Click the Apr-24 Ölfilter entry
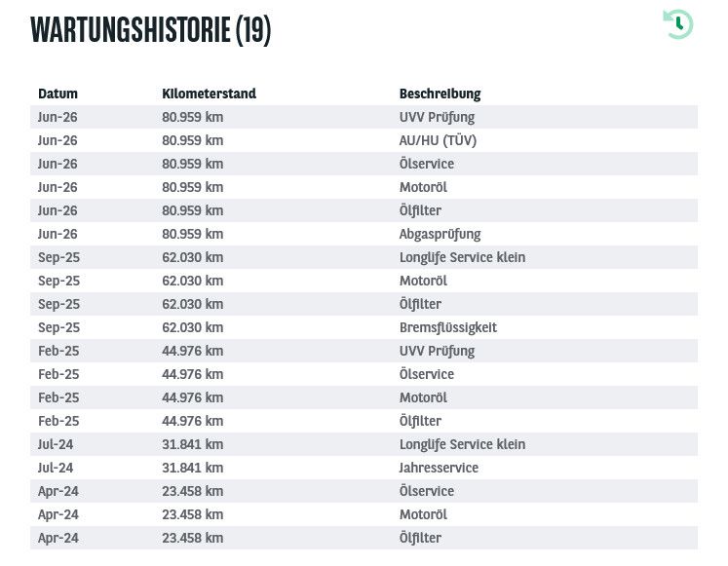The width and height of the screenshot is (728, 566). pyautogui.click(x=420, y=538)
